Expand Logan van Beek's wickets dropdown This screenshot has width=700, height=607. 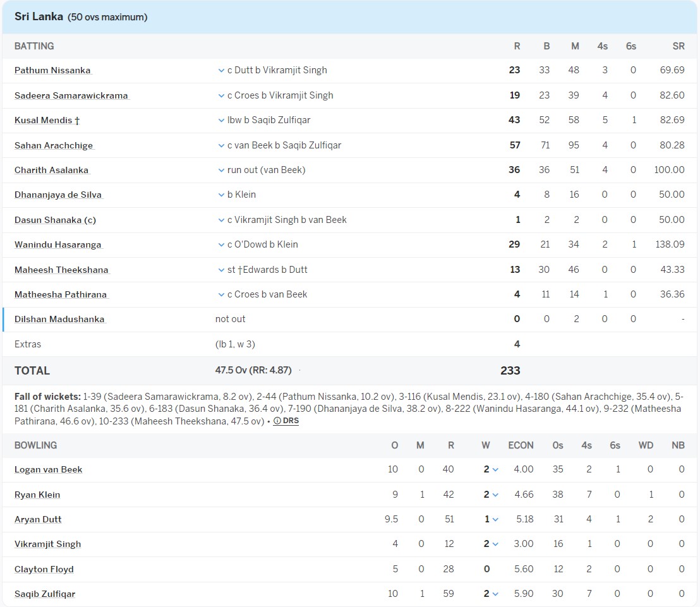(495, 470)
